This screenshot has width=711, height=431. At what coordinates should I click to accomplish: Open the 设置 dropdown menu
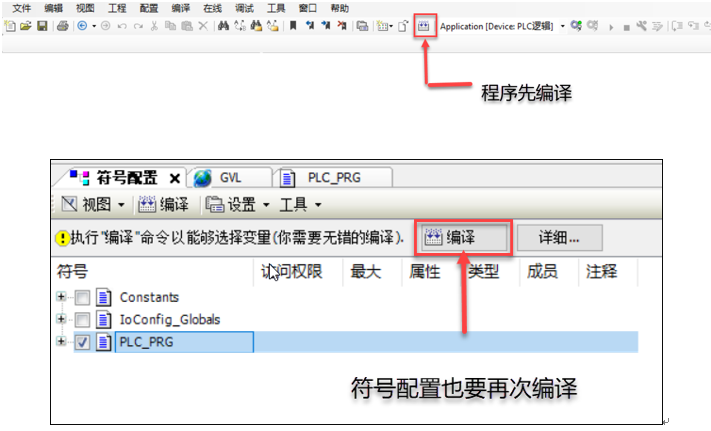[x=237, y=205]
